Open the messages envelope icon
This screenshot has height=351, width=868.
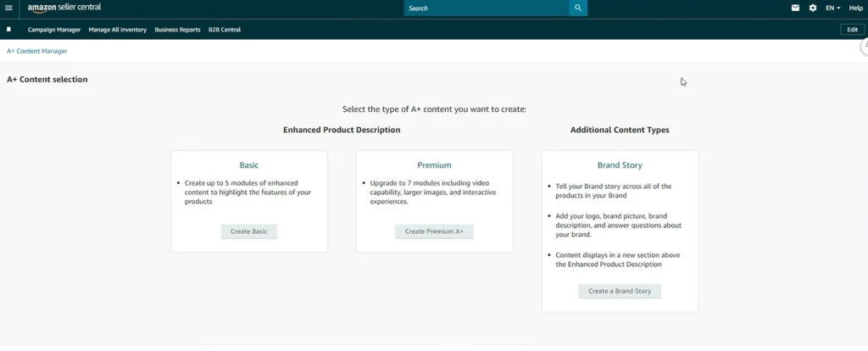(795, 8)
